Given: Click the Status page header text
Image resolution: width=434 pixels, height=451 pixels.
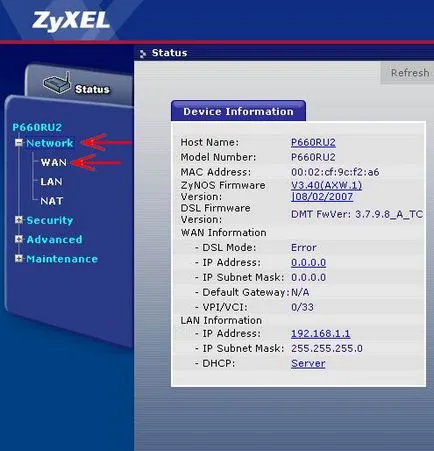Looking at the screenshot, I should pos(169,53).
